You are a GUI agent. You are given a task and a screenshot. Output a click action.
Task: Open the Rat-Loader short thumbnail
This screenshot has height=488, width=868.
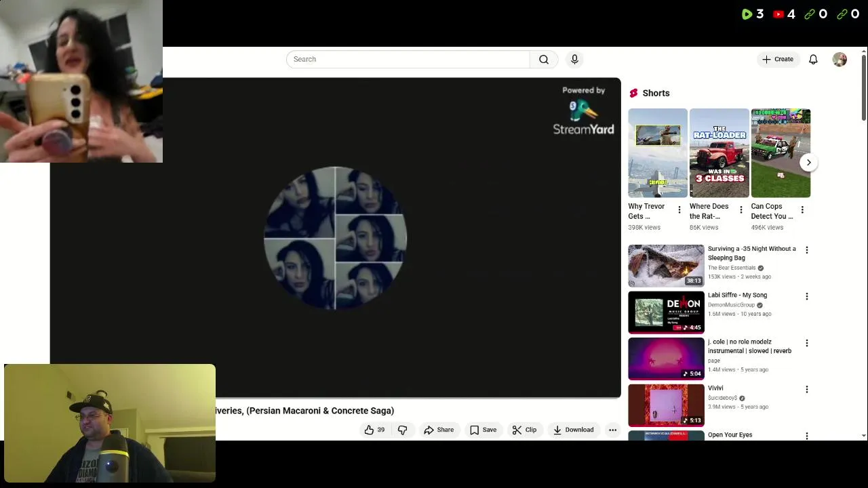click(719, 153)
